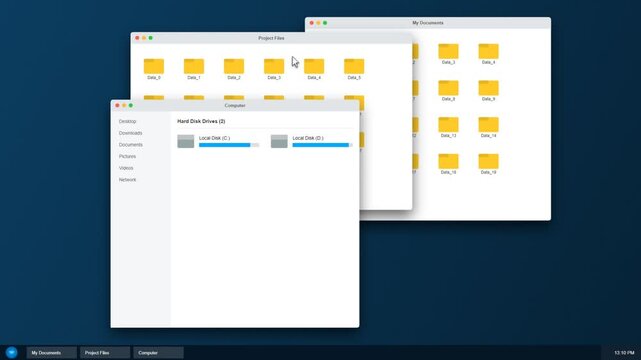Select the Local Disk (D:) drive icon
Viewport: 641px width, 360px height.
tap(279, 141)
